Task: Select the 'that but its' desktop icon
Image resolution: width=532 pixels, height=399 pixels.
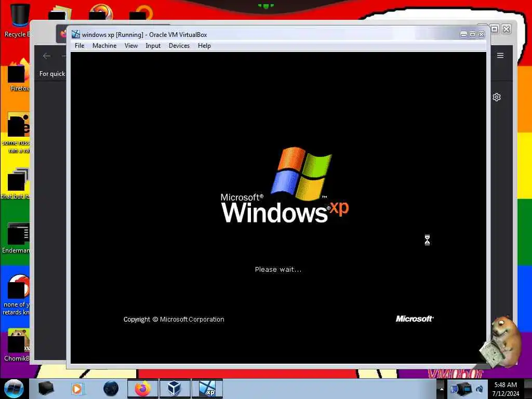Action: (16, 183)
